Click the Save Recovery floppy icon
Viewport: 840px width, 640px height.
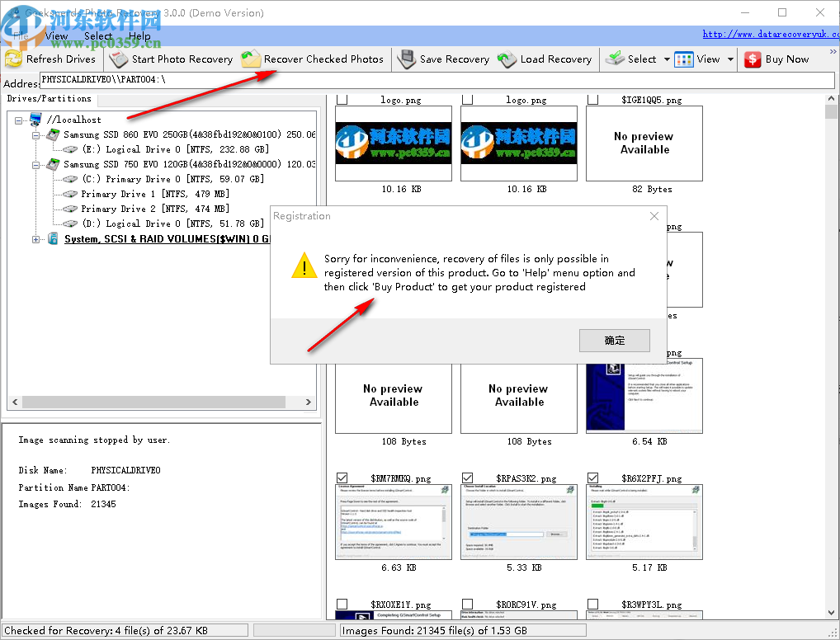(x=407, y=59)
